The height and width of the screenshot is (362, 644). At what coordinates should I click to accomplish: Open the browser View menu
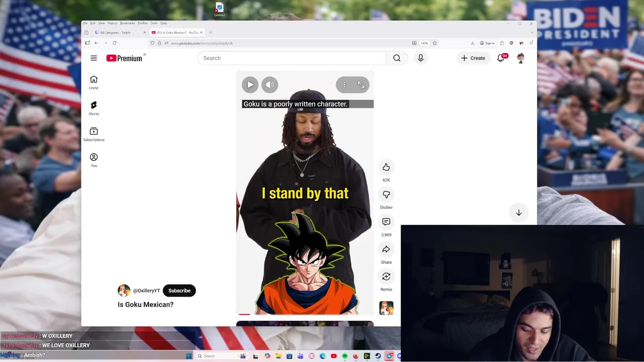pos(101,23)
